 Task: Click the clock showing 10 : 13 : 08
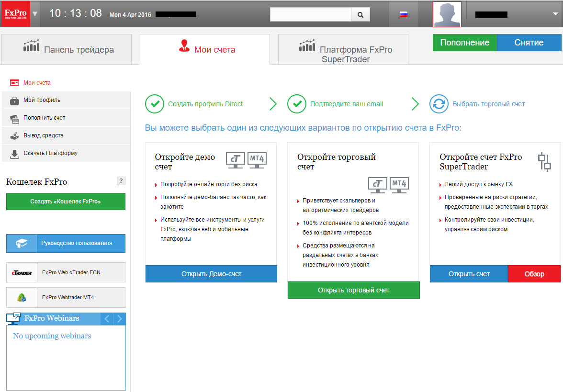[x=76, y=13]
